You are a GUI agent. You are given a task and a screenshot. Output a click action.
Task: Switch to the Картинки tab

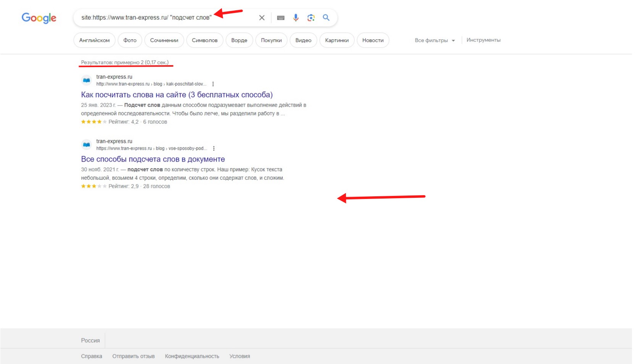[x=337, y=40]
